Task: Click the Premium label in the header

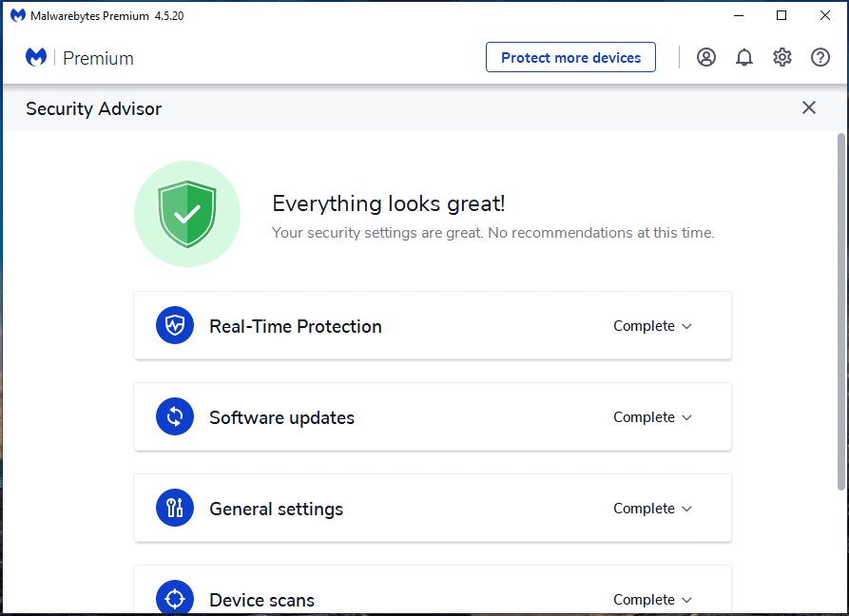Action: coord(99,58)
